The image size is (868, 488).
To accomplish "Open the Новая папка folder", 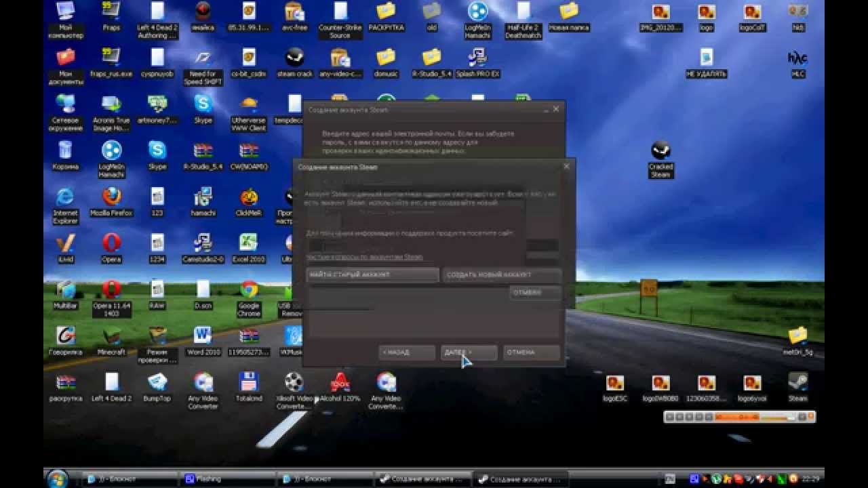I will click(568, 17).
